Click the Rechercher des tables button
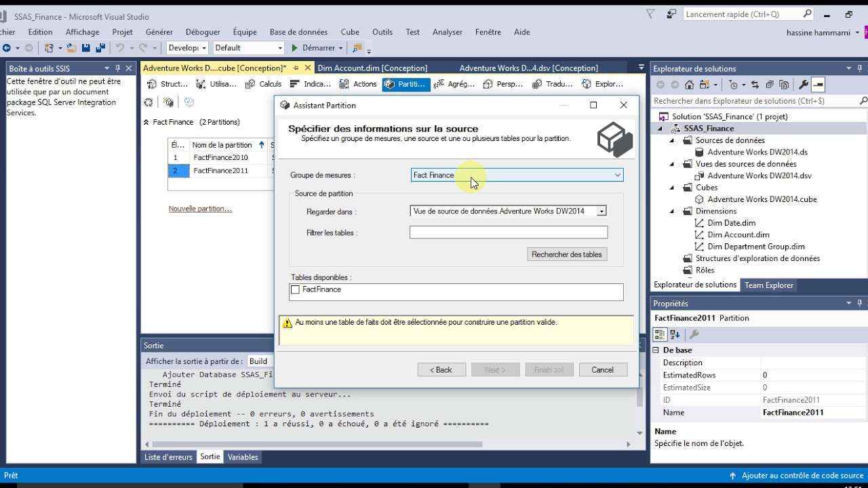This screenshot has width=868, height=488. click(567, 254)
